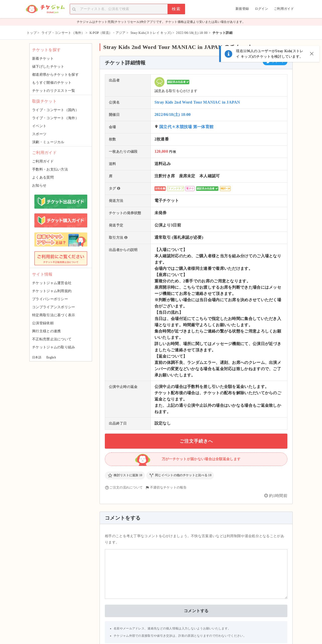The image size is (322, 644).
Task: Select the 女性名義 tag
Action: (x=160, y=189)
